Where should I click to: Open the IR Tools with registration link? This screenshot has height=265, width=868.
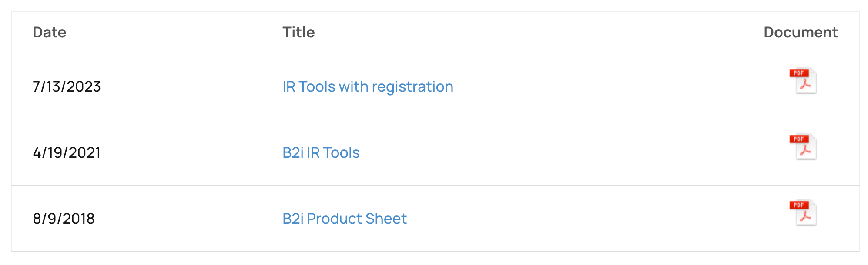(368, 86)
